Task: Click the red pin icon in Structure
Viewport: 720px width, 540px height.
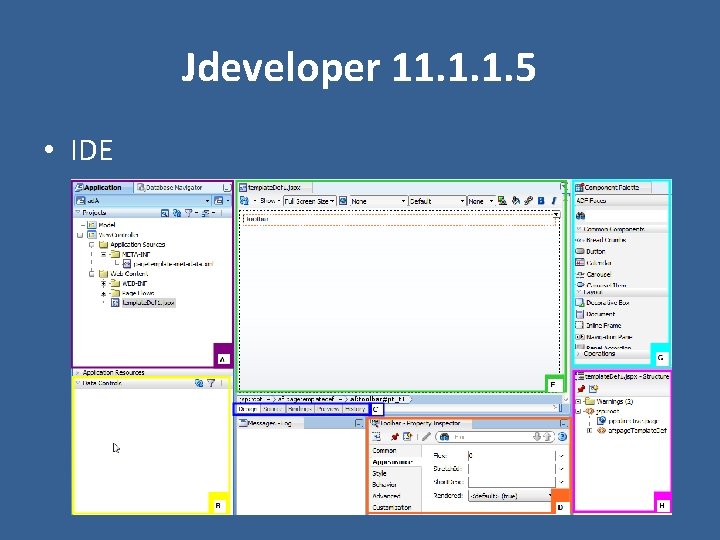Action: click(x=581, y=389)
